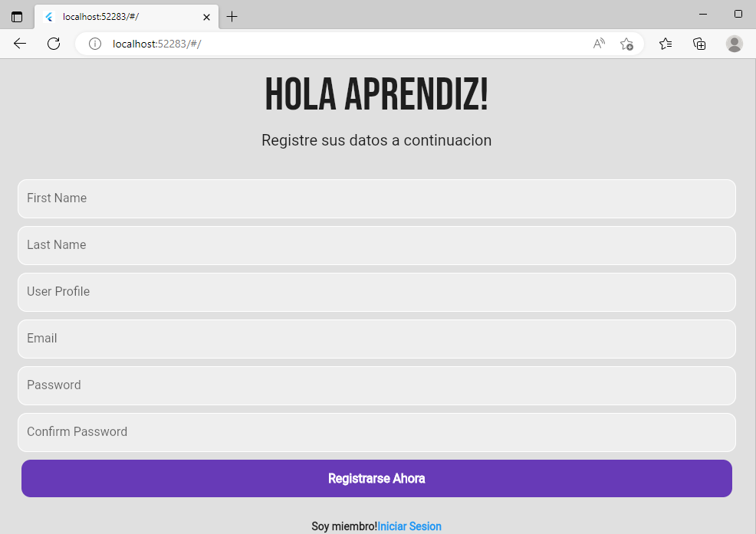View site information icon in address bar
The height and width of the screenshot is (534, 756).
[x=95, y=44]
